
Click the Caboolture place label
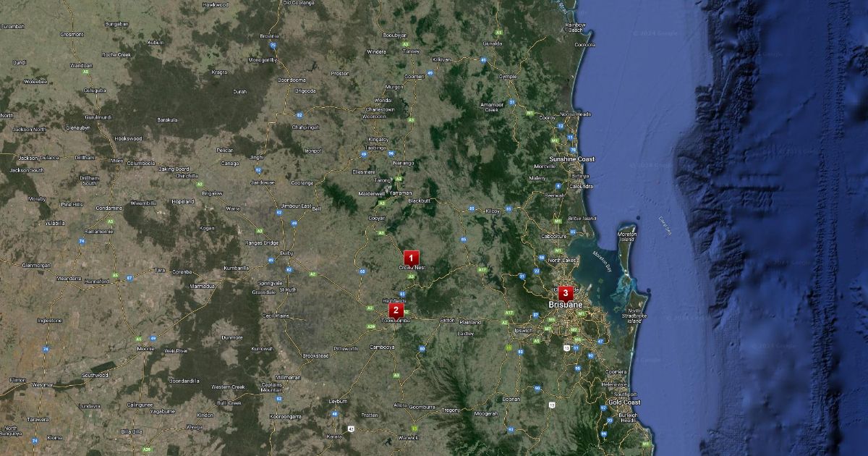click(553, 236)
